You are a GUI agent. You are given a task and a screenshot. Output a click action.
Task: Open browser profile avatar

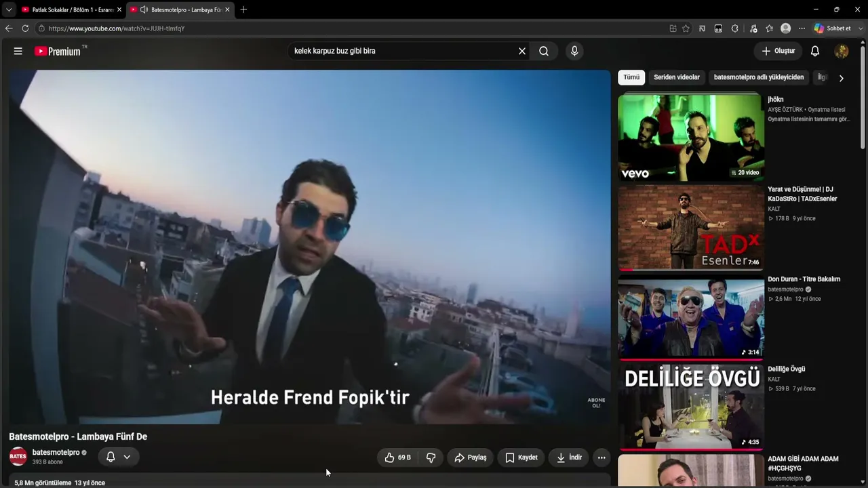click(785, 28)
